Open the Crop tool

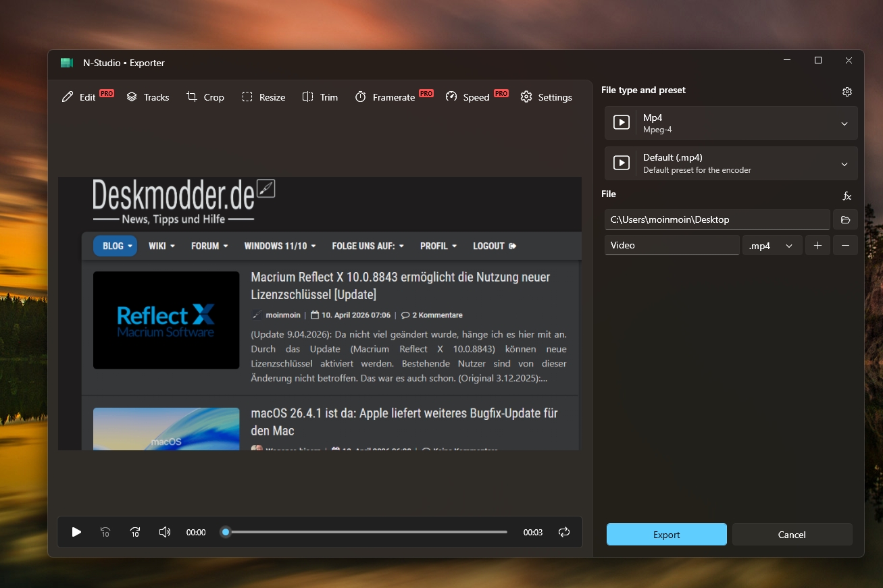205,97
